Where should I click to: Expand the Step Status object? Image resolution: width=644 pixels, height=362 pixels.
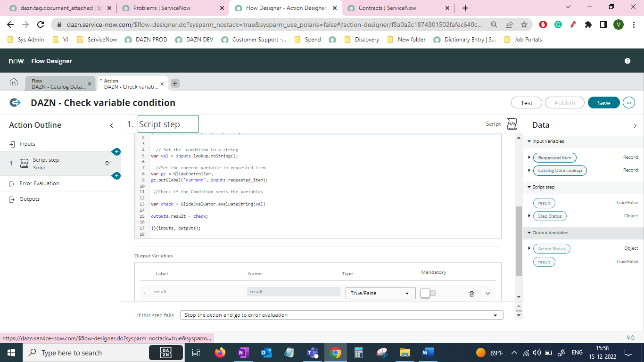point(529,216)
